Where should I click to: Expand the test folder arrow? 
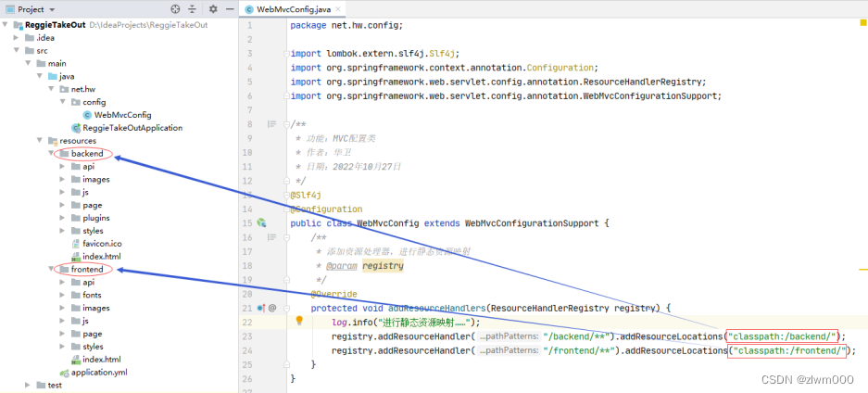click(x=28, y=386)
